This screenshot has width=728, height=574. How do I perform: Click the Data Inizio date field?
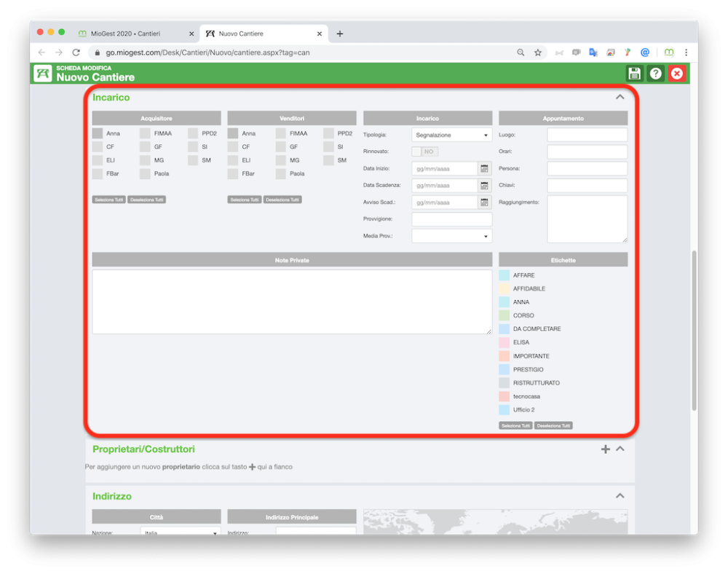[x=445, y=168]
